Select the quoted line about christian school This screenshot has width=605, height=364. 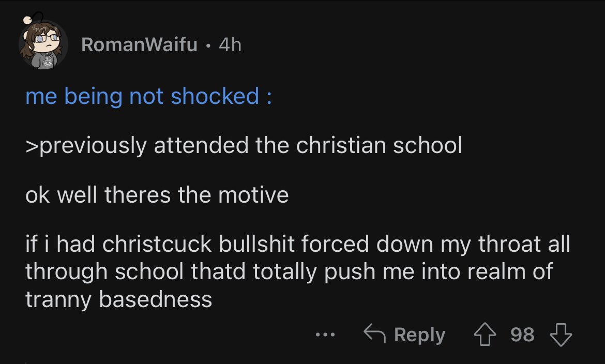coord(243,146)
